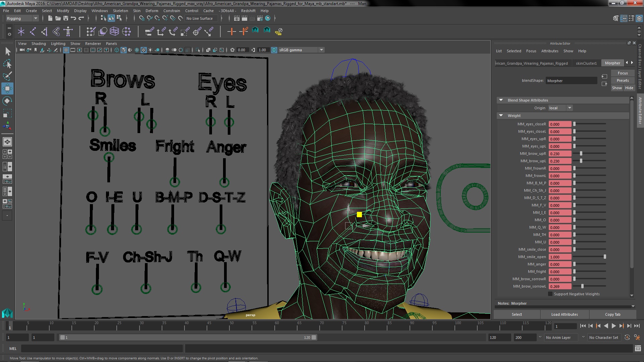Enable Snap to grids icon
The height and width of the screenshot is (362, 644).
coord(142,18)
